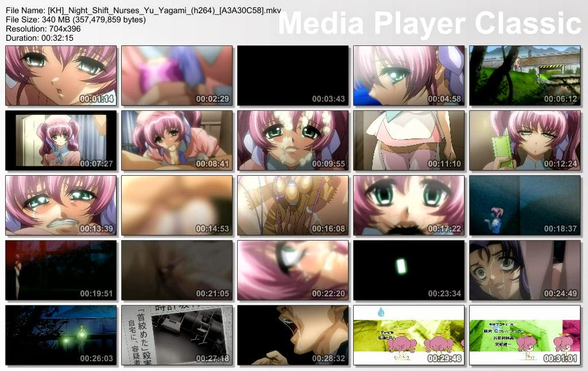Select the black frame stamped 00:03:43
The height and width of the screenshot is (371, 588).
tap(293, 76)
